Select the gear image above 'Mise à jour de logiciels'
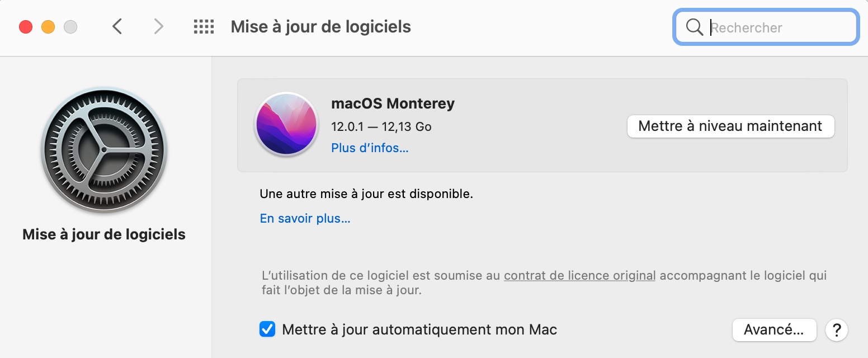The height and width of the screenshot is (358, 868). [x=103, y=150]
